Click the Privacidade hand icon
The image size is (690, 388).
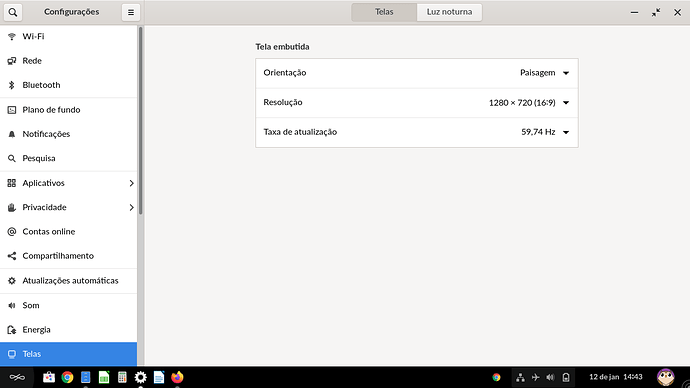[12, 207]
